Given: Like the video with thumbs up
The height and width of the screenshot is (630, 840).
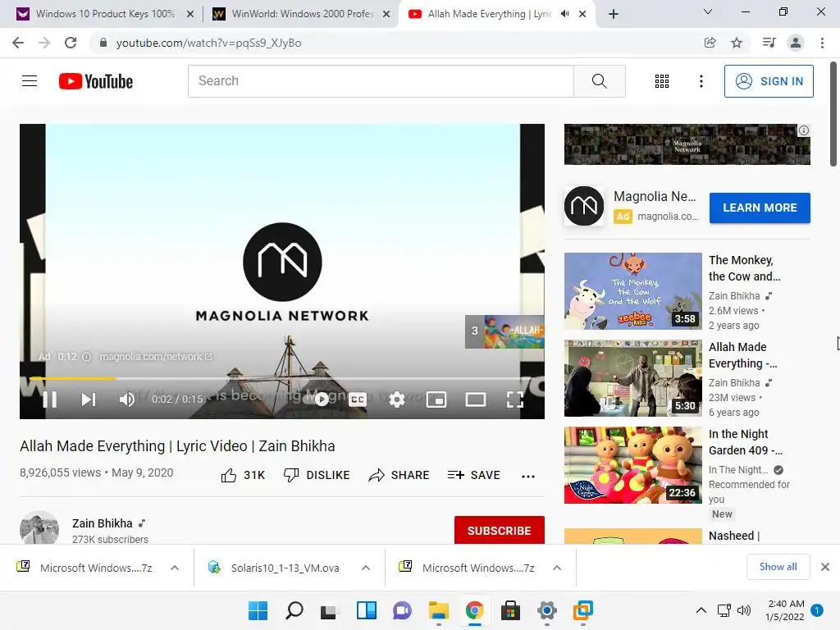Looking at the screenshot, I should coord(243,475).
